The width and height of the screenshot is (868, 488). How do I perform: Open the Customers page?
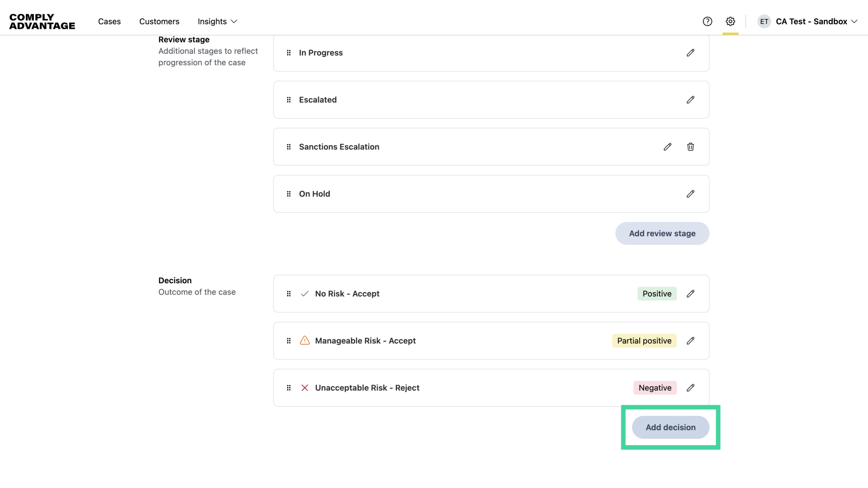pos(159,21)
